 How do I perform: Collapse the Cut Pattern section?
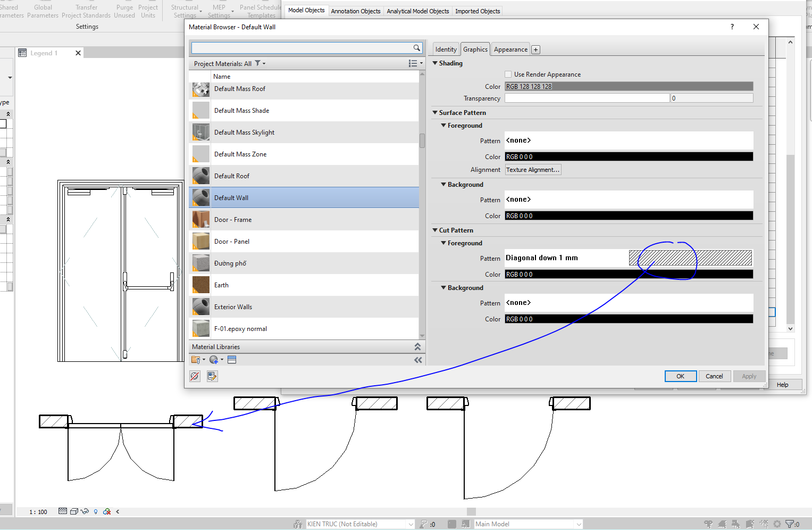(x=435, y=230)
